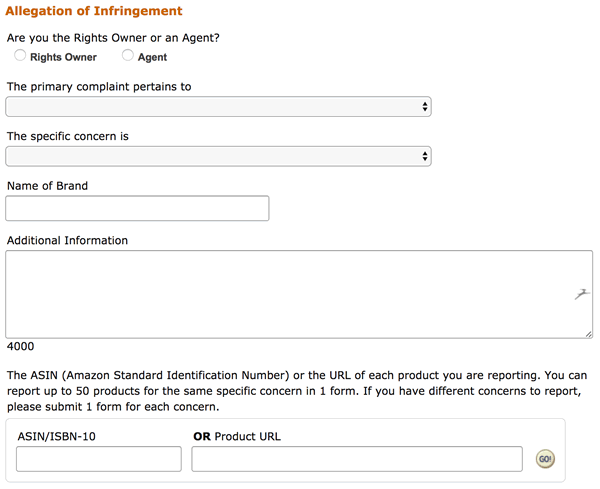Click the OR Product URL label
This screenshot has height=489, width=600.
238,436
